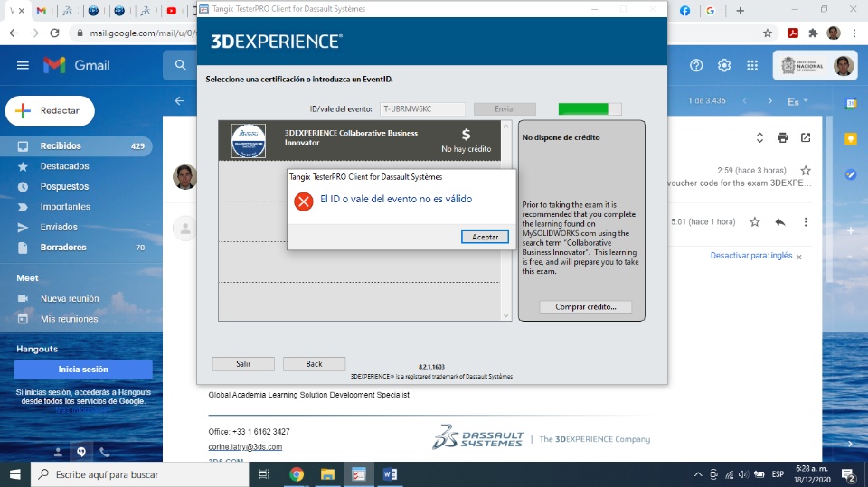The width and height of the screenshot is (868, 487).
Task: Bookmark this page star icon
Action: 768,33
